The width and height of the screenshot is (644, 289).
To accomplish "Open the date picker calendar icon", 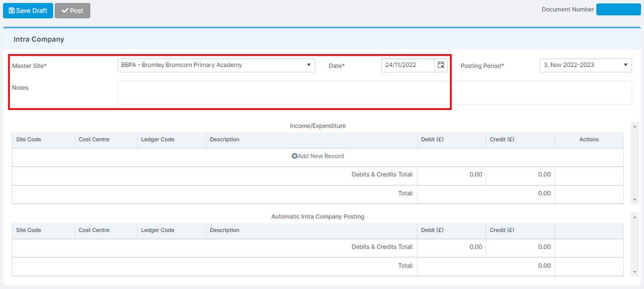I will coord(441,65).
